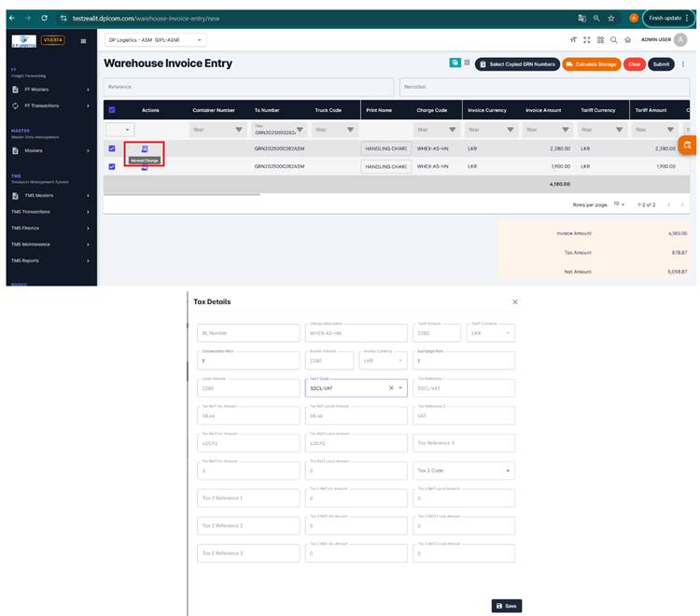700x616 pixels.
Task: Open the ADMIN USER avatar menu
Action: [x=680, y=40]
